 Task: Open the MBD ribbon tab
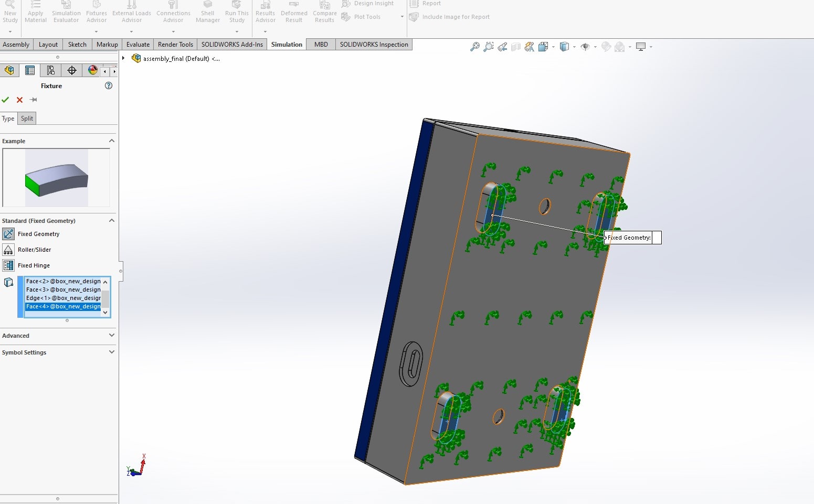(x=321, y=45)
